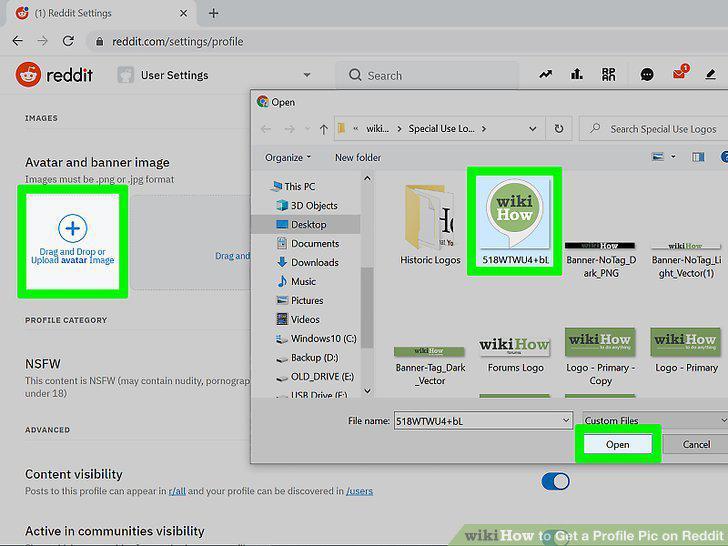Expand the address path dropdown in dialog
Image resolution: width=728 pixels, height=546 pixels.
point(533,129)
